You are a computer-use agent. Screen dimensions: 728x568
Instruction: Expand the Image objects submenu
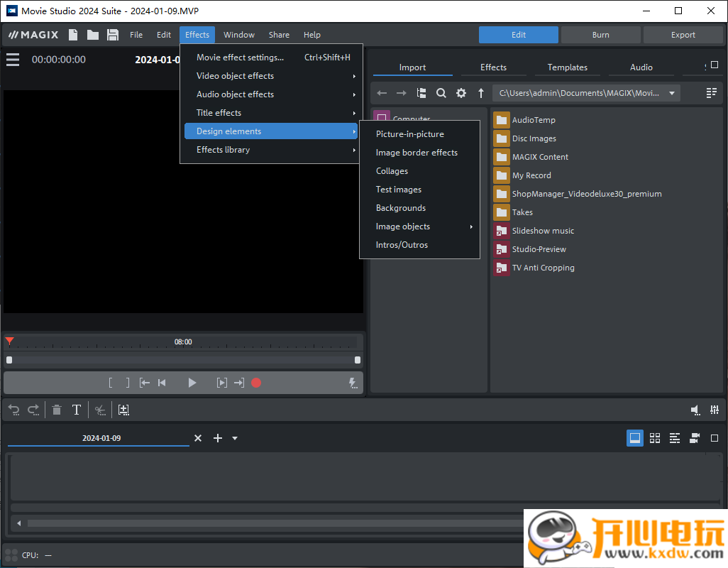point(420,226)
